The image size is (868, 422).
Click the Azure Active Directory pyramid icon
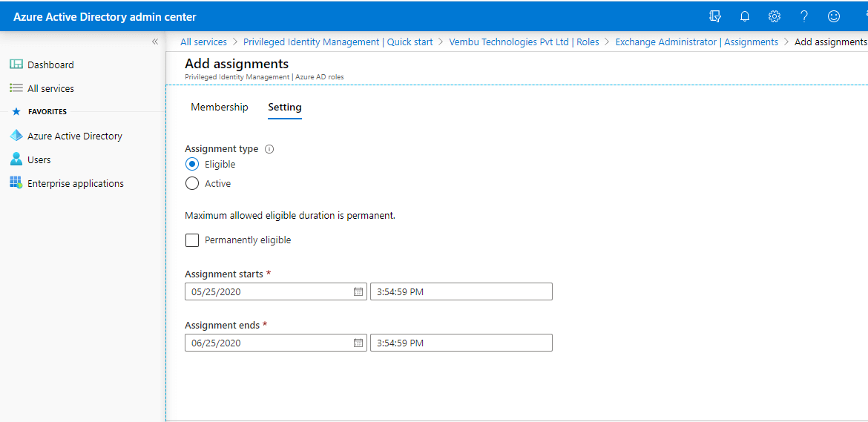point(16,136)
